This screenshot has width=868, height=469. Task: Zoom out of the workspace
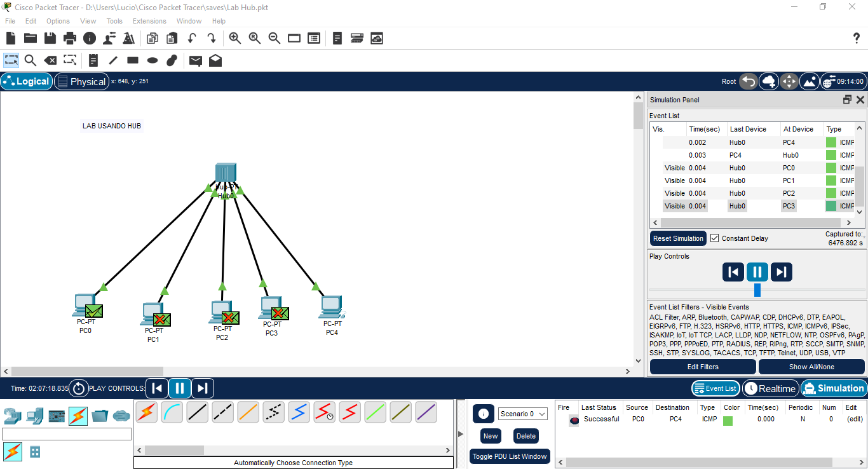275,38
